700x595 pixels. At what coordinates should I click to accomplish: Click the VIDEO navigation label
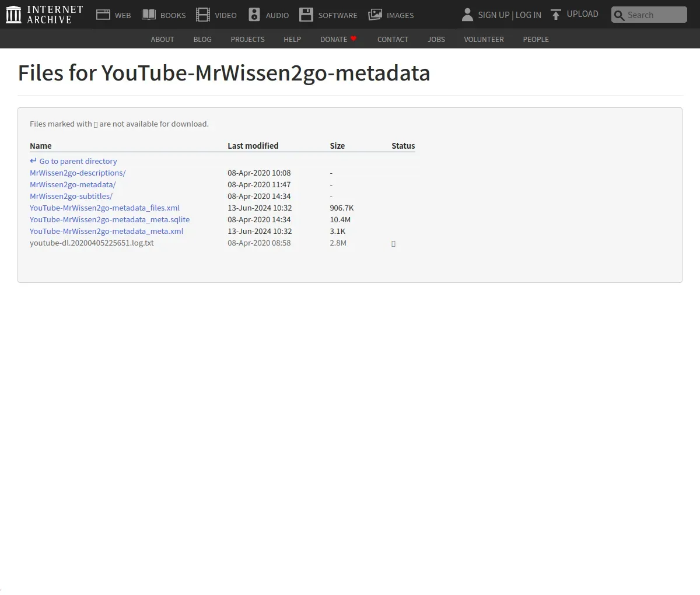click(x=225, y=15)
